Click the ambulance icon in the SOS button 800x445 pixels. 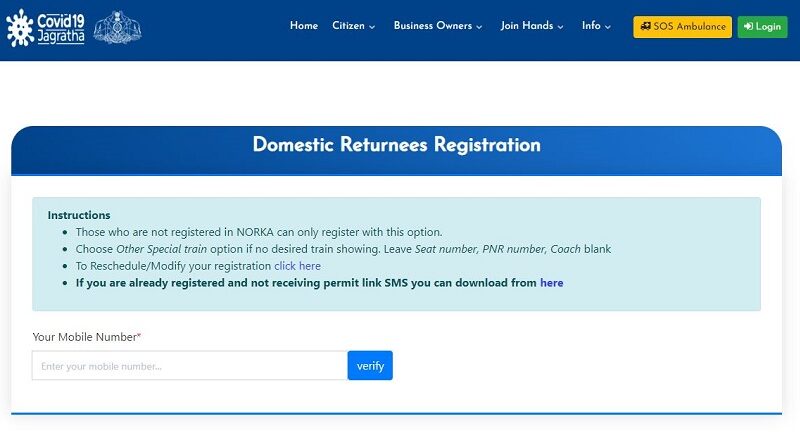tap(645, 26)
